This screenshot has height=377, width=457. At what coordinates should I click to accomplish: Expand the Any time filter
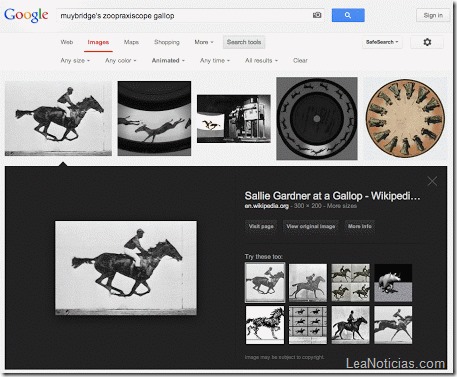(x=215, y=60)
